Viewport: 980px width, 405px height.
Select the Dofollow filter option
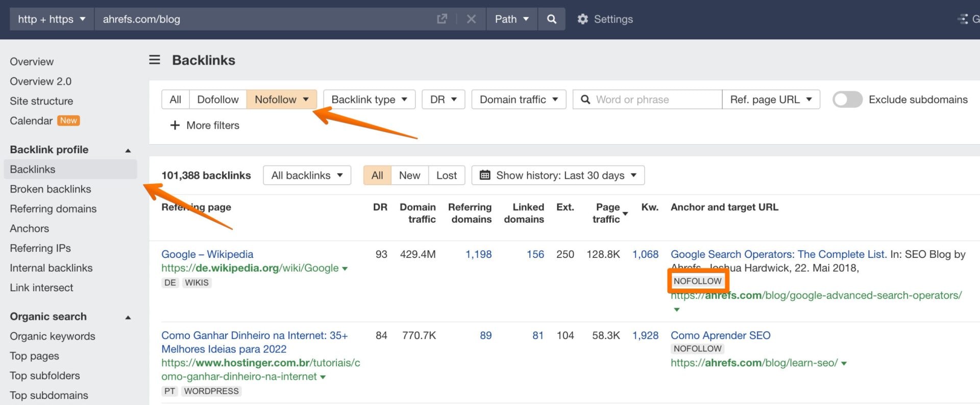point(217,100)
